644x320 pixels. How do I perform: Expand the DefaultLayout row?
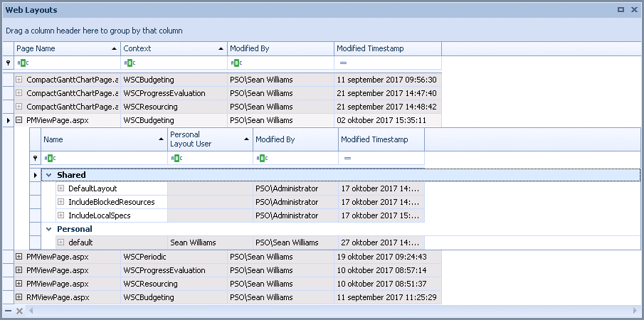coord(61,188)
